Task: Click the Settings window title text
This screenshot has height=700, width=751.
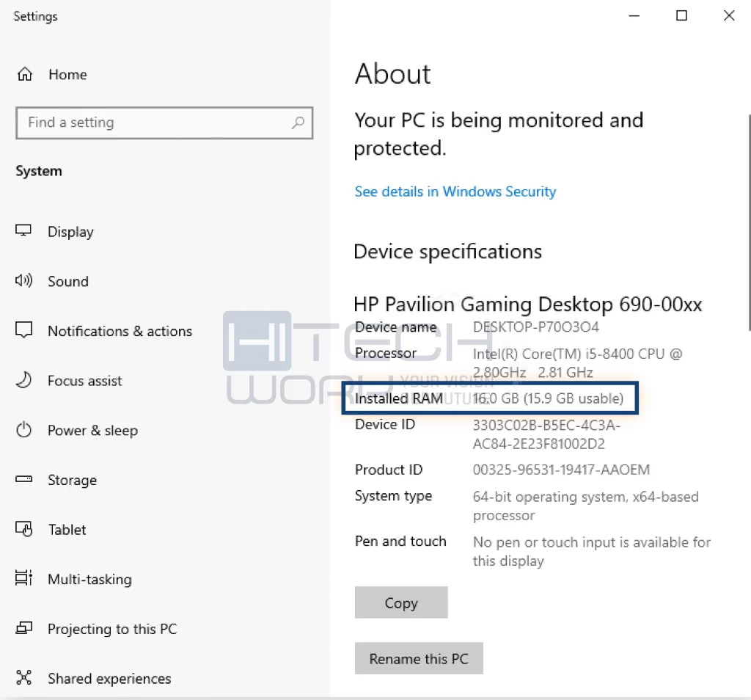Action: (35, 16)
